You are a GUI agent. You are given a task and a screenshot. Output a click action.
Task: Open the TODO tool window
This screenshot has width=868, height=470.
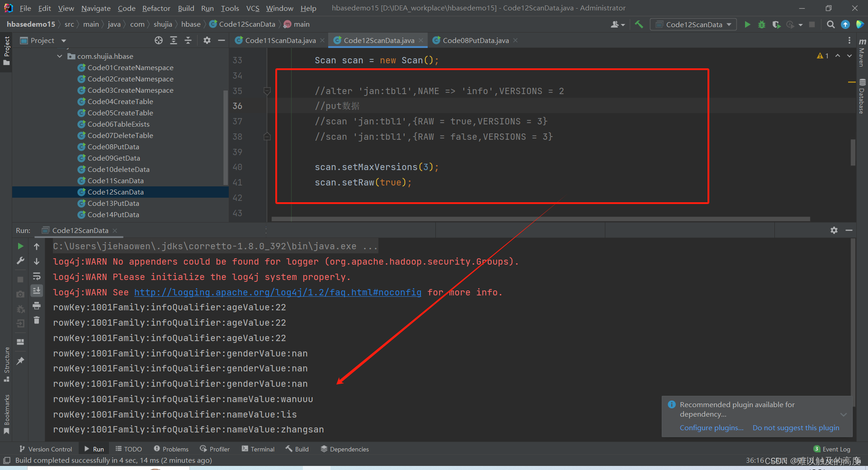point(128,449)
